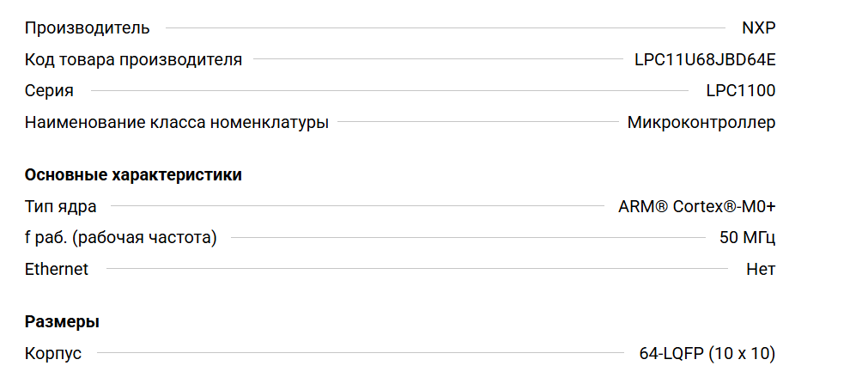Click the Производитель label
Screen dimensions: 868x384
(x=87, y=28)
